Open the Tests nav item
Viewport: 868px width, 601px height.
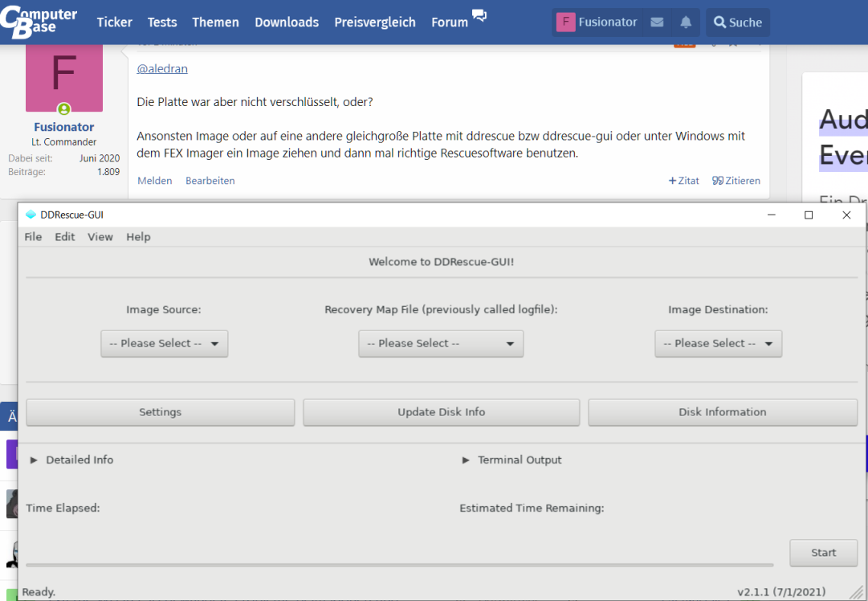click(162, 22)
